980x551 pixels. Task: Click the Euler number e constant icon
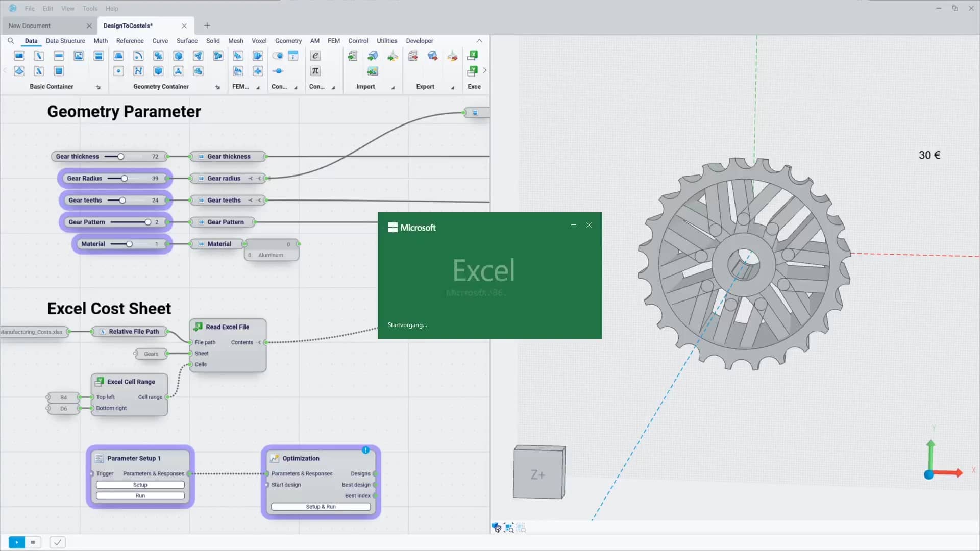(315, 56)
